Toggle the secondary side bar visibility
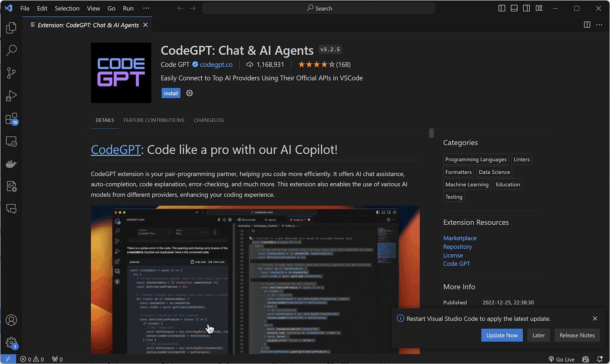Image resolution: width=610 pixels, height=364 pixels. tap(526, 8)
